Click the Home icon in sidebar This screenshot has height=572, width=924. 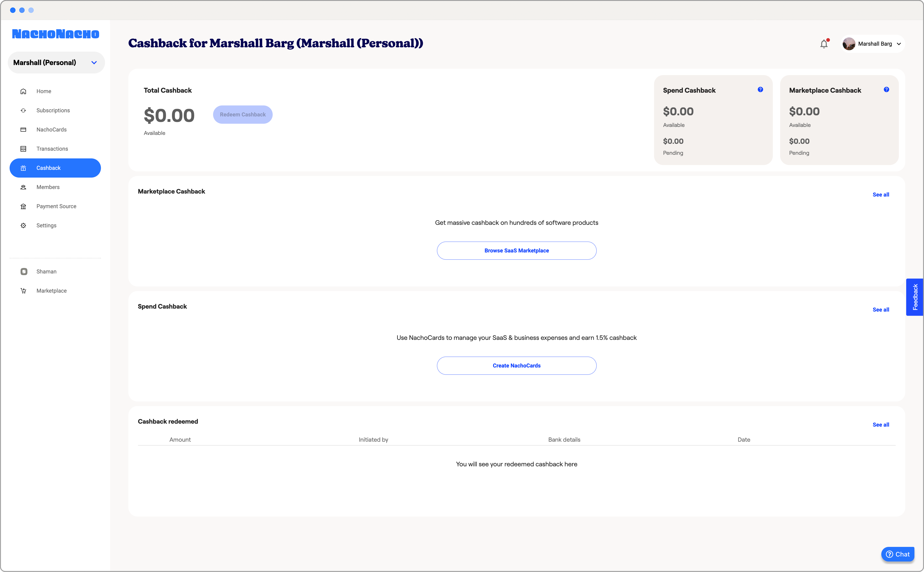[23, 91]
